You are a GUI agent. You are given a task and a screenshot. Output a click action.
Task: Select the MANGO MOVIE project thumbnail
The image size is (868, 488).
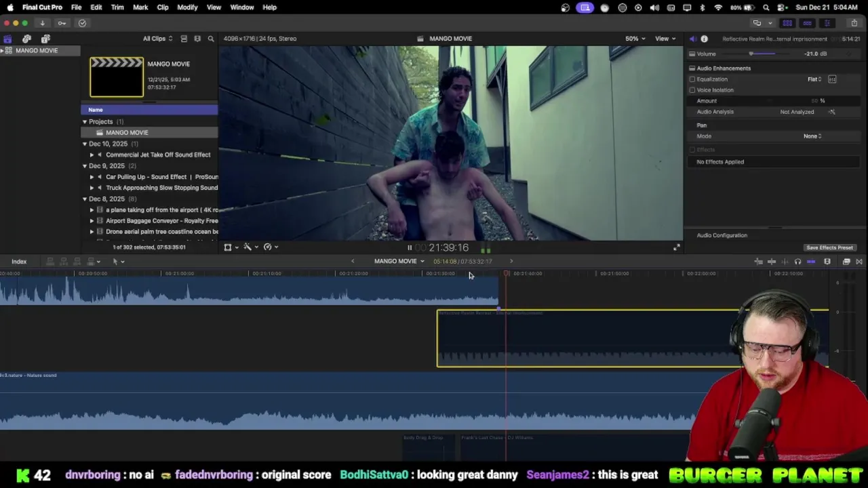[117, 77]
